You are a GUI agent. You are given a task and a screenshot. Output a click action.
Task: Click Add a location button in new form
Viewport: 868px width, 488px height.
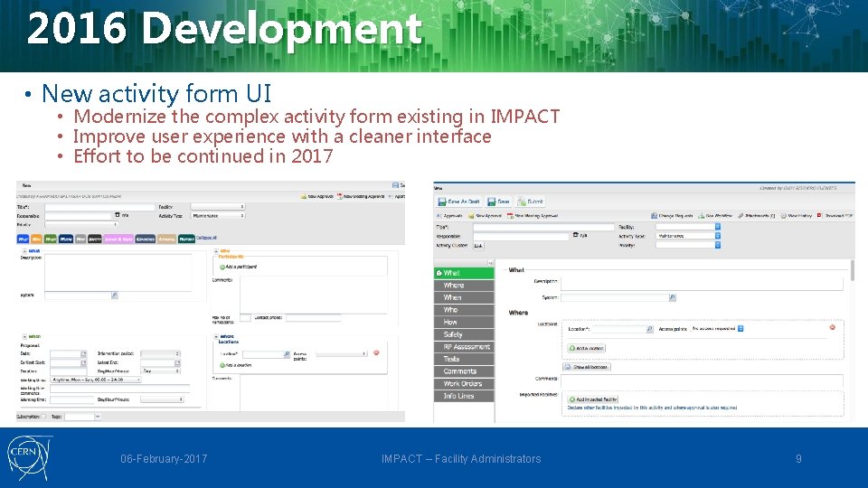(586, 348)
